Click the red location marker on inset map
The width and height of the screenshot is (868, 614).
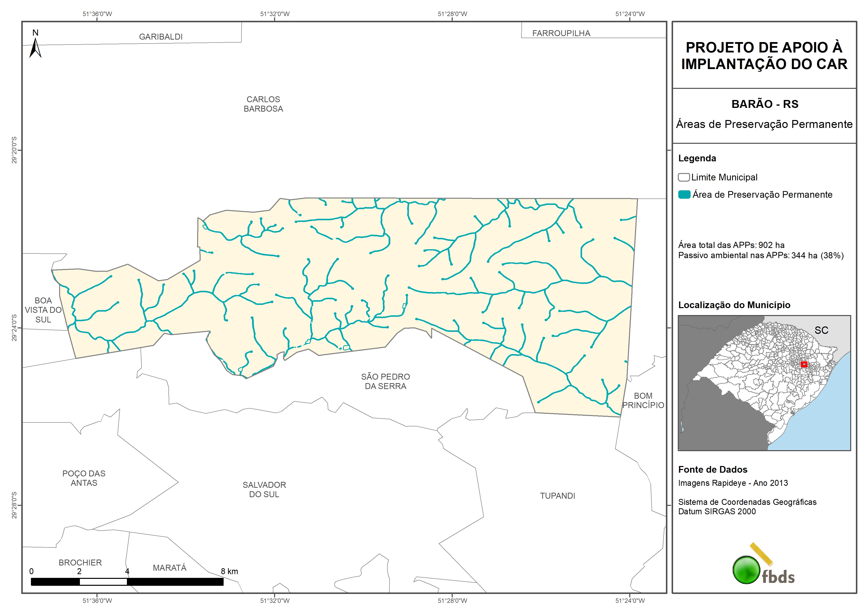coord(804,364)
